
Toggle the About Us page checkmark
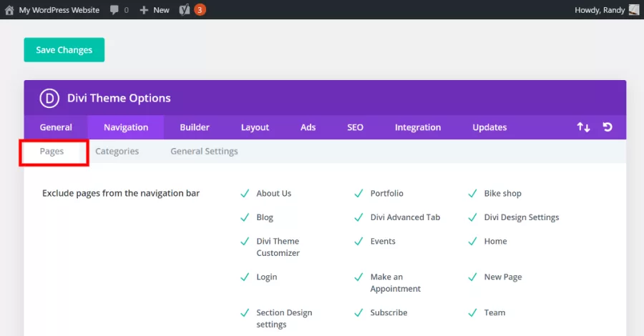[245, 193]
